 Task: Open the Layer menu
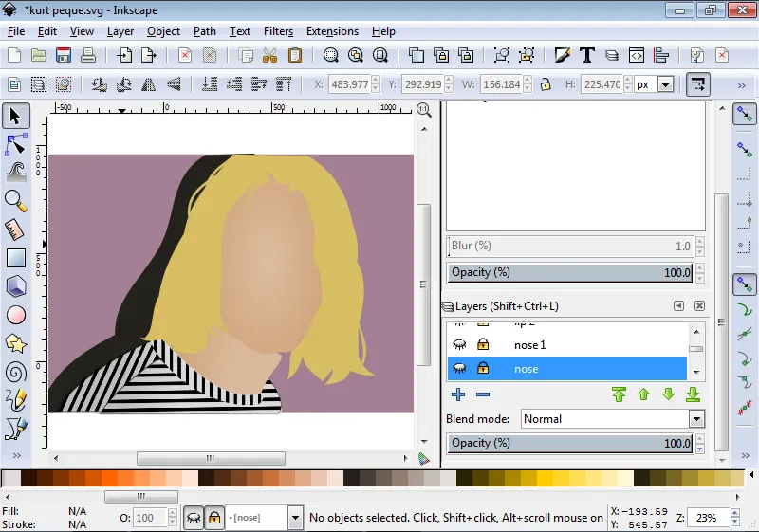pyautogui.click(x=120, y=31)
